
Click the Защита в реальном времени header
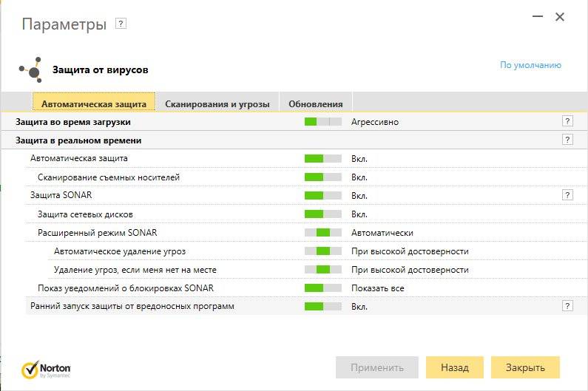(78, 140)
